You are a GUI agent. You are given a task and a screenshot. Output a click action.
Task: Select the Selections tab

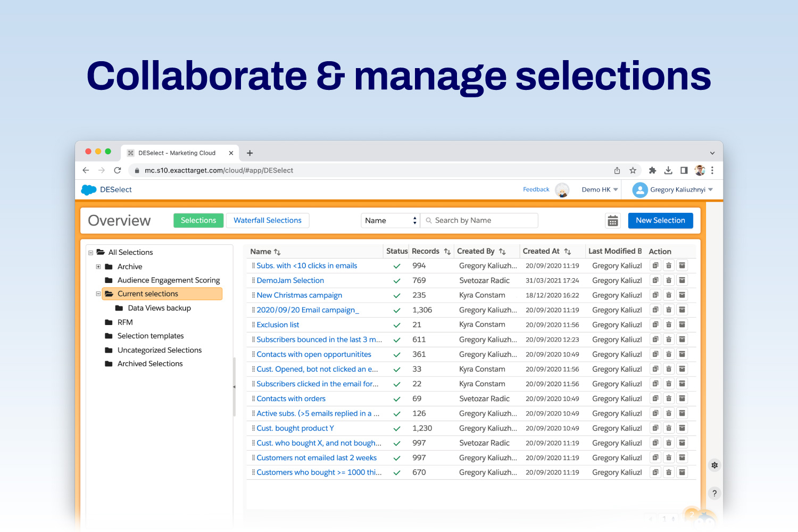[x=198, y=221]
